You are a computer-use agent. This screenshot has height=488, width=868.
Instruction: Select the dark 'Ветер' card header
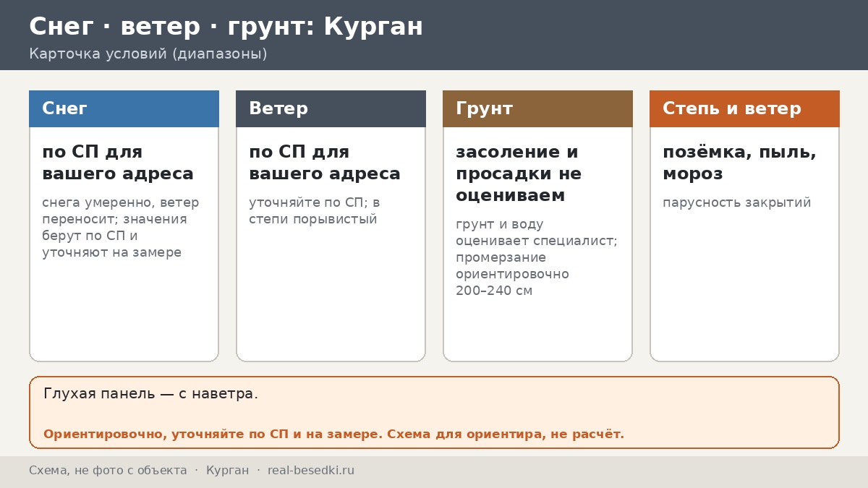click(x=331, y=108)
